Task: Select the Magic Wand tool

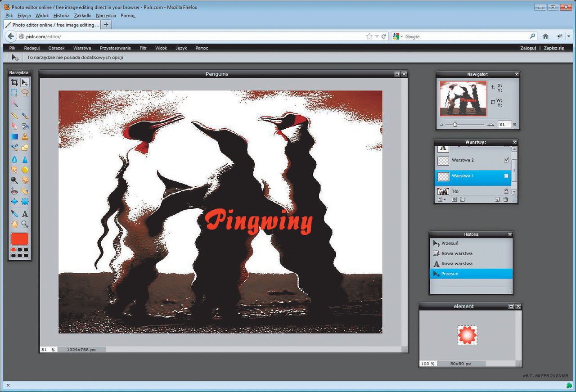Action: point(14,104)
